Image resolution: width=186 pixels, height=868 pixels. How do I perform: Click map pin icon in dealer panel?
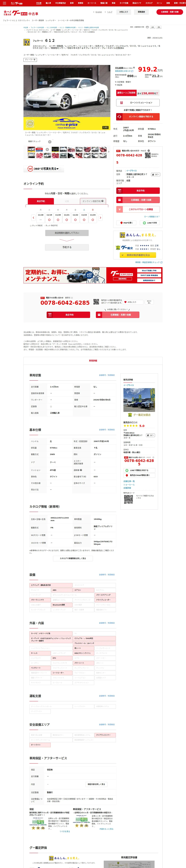127,475
